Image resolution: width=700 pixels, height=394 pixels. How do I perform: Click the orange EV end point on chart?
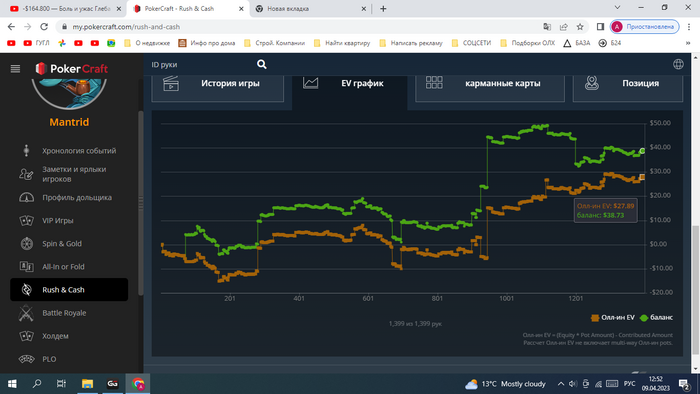pos(642,177)
